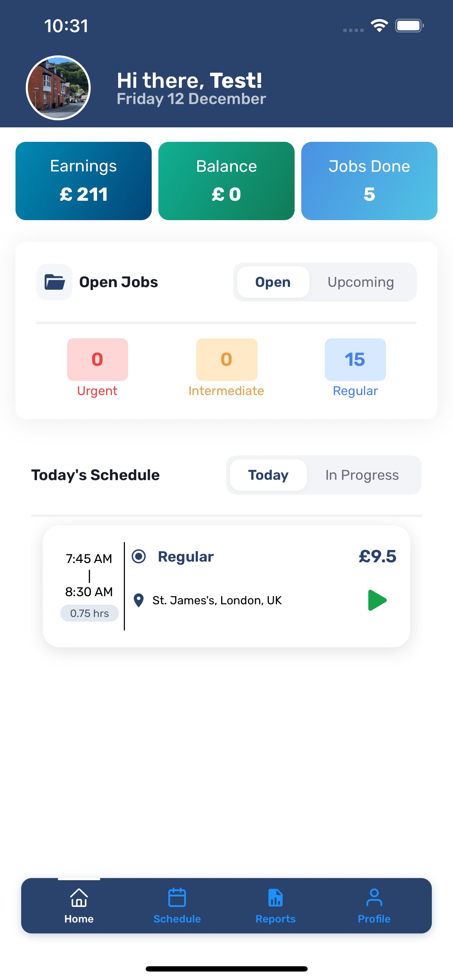Click the Regular job radio icon
453x980 pixels.
pyautogui.click(x=138, y=556)
